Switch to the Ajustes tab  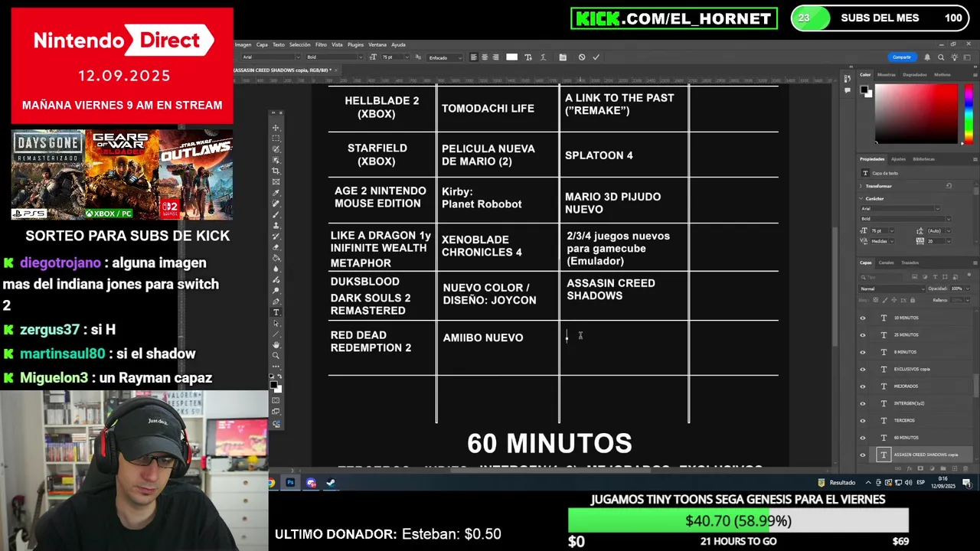[898, 159]
